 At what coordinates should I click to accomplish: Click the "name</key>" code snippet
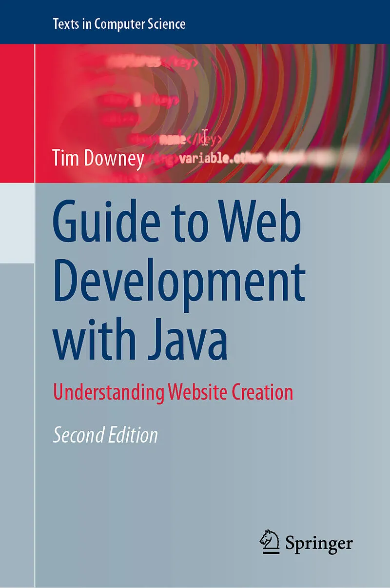[x=190, y=140]
